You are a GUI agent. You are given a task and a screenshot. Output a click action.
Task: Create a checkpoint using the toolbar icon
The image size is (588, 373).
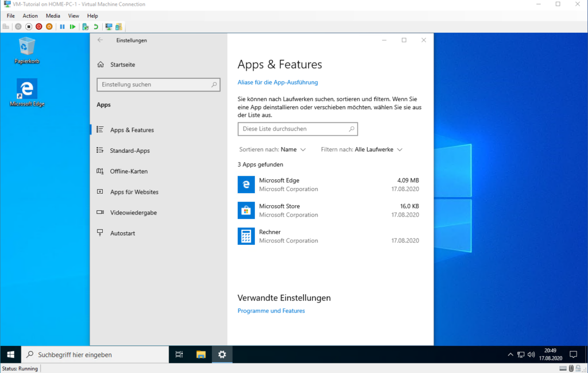click(86, 26)
